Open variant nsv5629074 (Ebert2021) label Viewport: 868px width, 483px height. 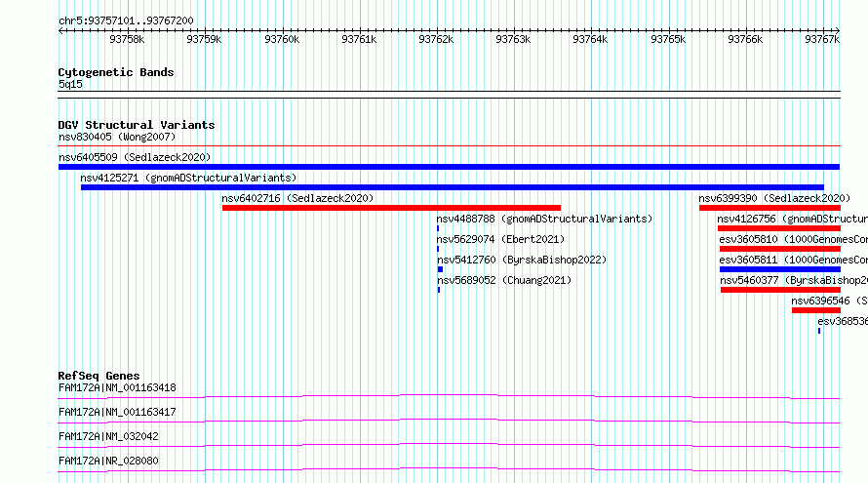(500, 239)
